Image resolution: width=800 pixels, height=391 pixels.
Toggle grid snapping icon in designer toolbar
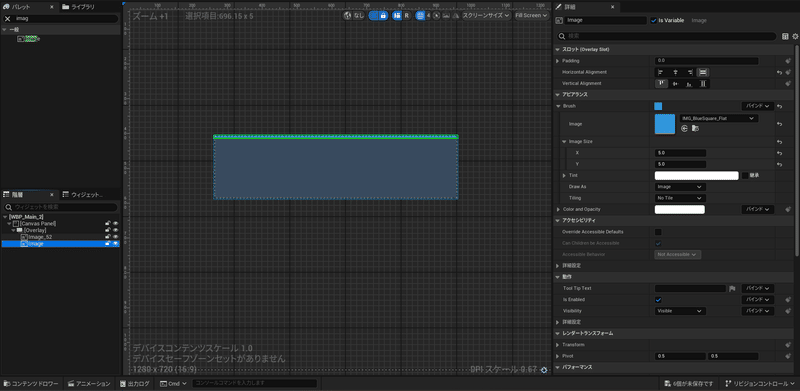tap(421, 16)
